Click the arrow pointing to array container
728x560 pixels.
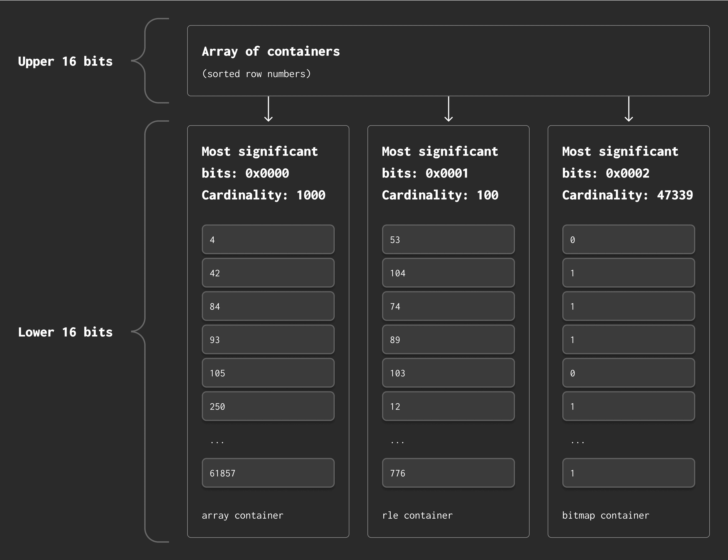point(268,109)
